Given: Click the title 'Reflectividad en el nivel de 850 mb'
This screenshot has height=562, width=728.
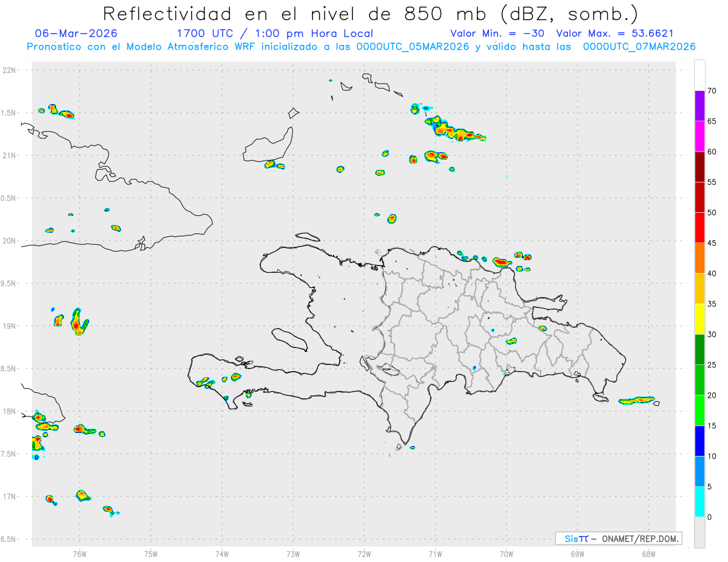Looking at the screenshot, I should point(298,13).
